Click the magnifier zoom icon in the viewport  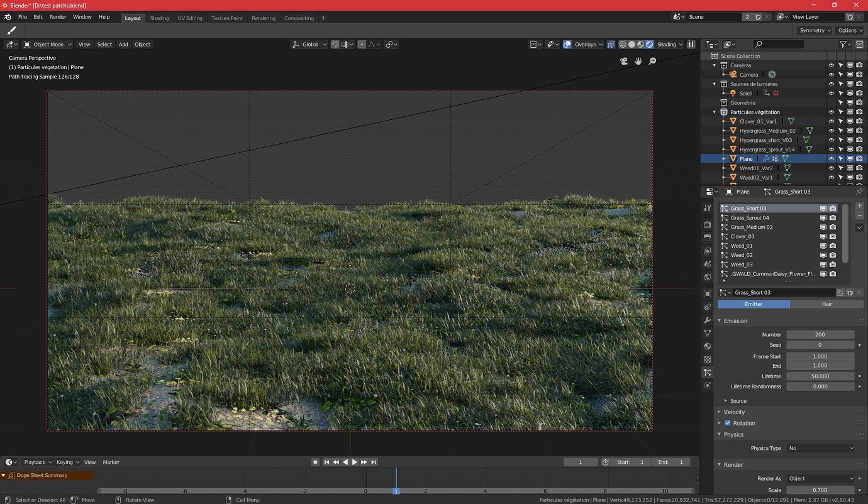pyautogui.click(x=652, y=61)
